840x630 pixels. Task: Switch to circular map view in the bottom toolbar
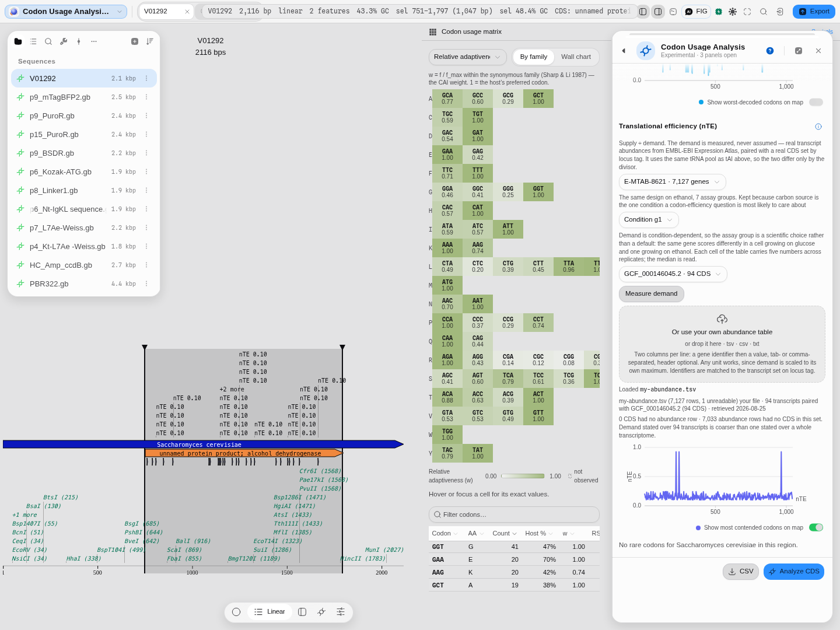click(236, 612)
